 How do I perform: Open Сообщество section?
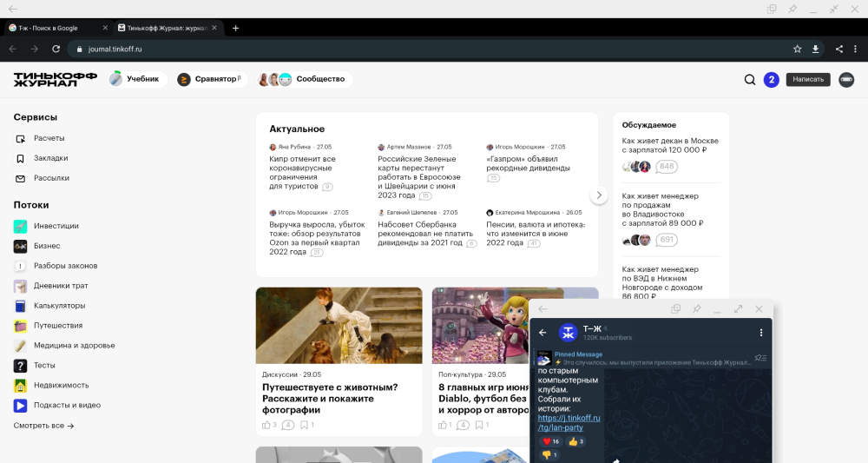304,79
